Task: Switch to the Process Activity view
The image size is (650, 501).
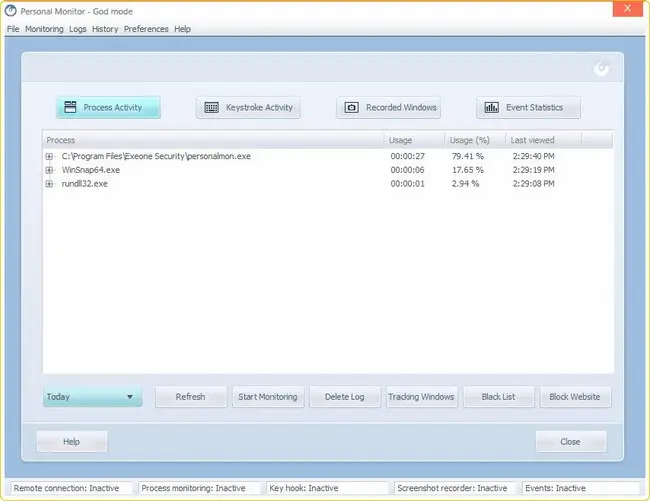Action: 108,107
